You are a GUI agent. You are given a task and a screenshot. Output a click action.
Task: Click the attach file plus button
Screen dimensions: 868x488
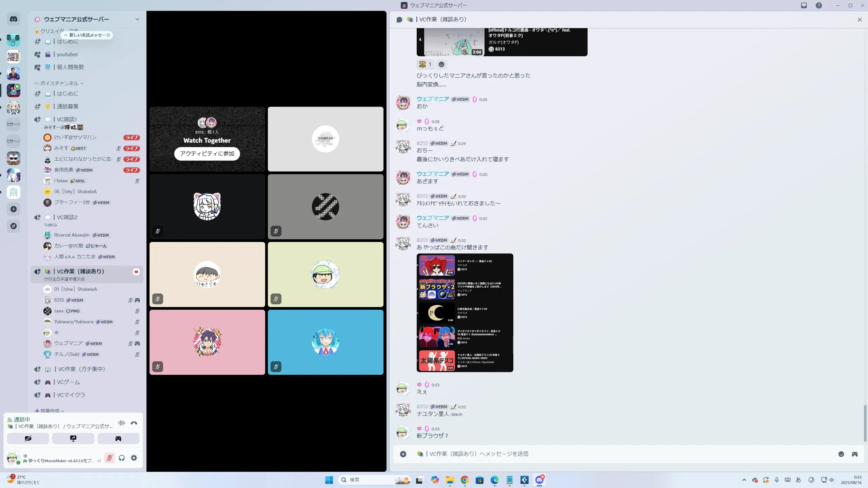click(403, 454)
